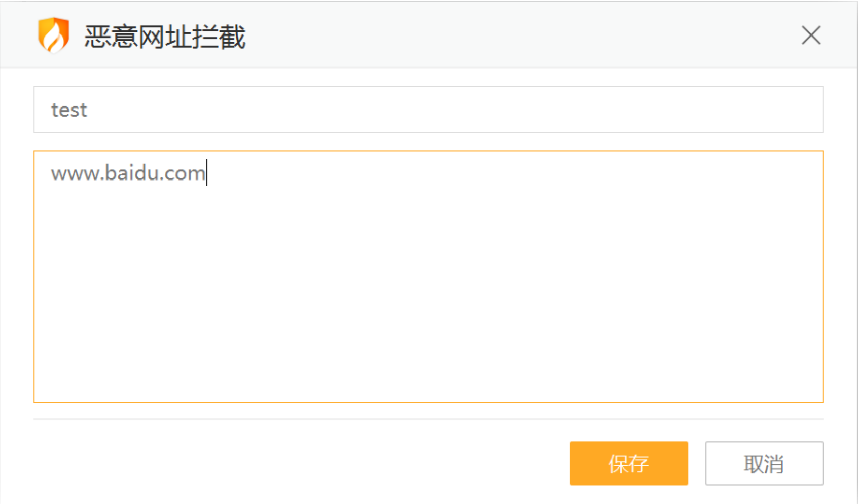Click the 保存 button
This screenshot has height=504, width=858.
point(629,463)
